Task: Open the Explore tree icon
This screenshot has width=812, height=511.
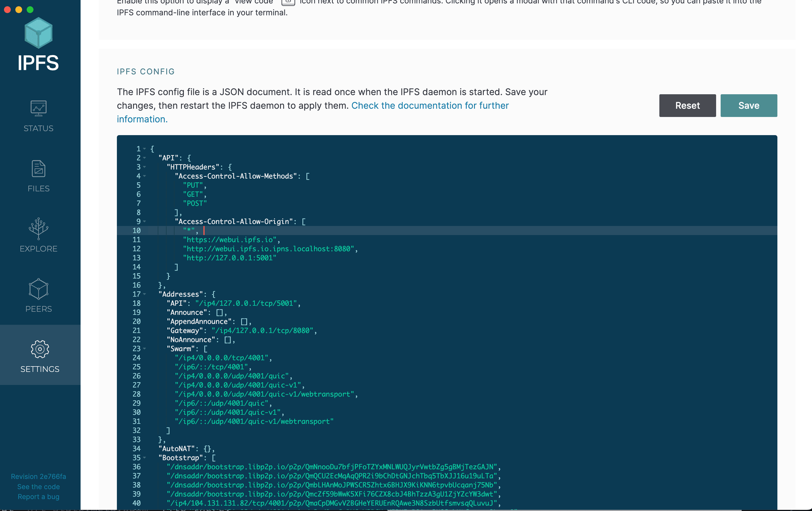Action: [38, 229]
